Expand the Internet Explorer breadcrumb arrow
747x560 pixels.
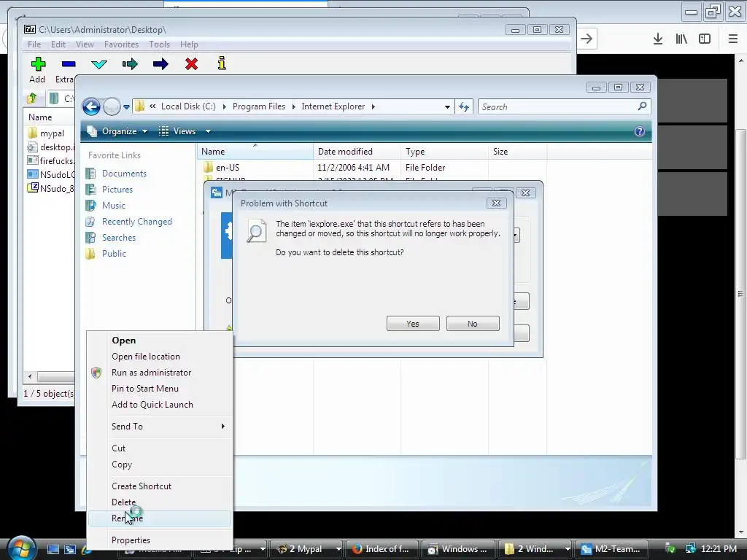(x=373, y=106)
